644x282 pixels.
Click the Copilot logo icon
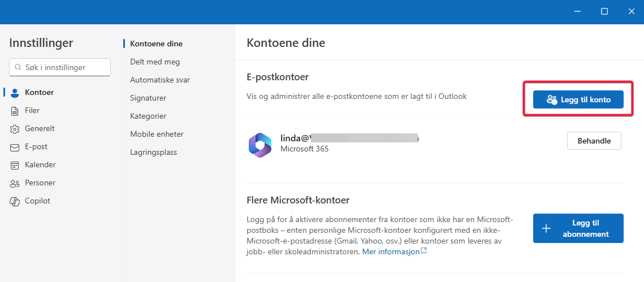pos(15,201)
